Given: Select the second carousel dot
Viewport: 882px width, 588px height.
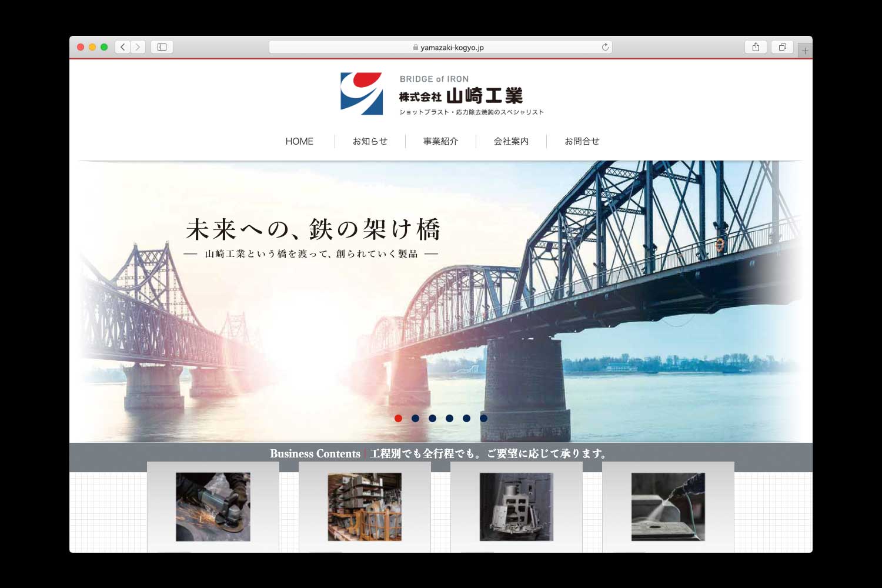Looking at the screenshot, I should (415, 418).
